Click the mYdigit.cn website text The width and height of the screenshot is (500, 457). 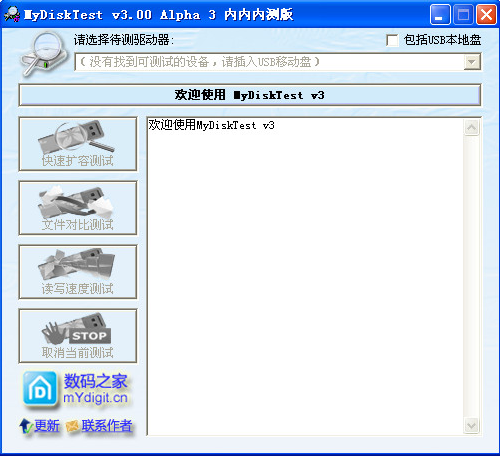[95, 398]
